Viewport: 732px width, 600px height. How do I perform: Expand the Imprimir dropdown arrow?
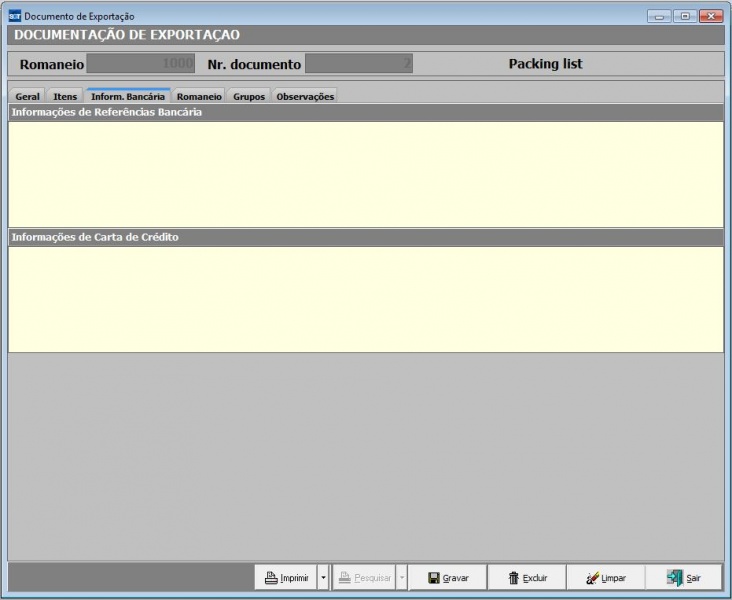[x=323, y=578]
